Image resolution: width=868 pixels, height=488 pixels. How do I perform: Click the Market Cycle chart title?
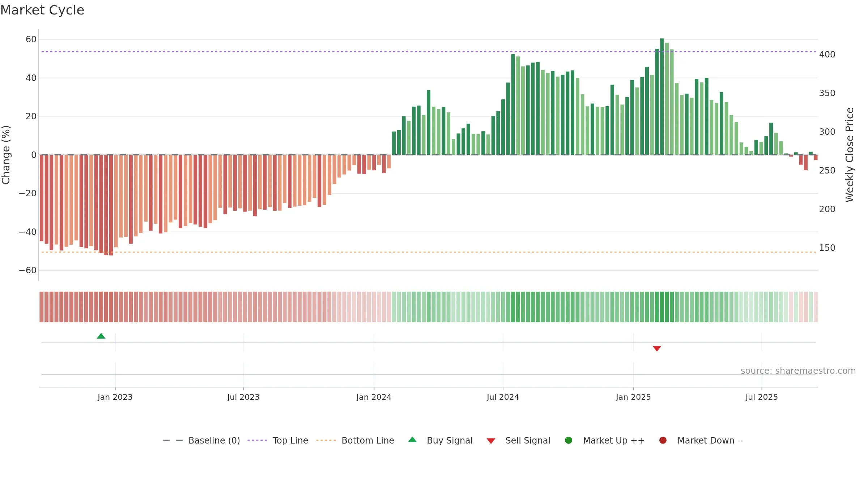coord(42,10)
